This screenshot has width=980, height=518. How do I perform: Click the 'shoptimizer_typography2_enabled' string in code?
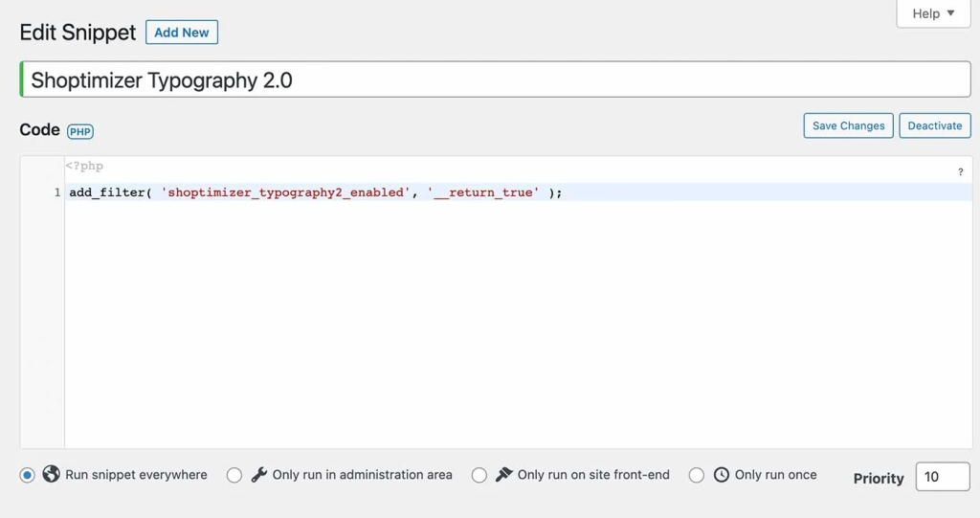point(283,192)
